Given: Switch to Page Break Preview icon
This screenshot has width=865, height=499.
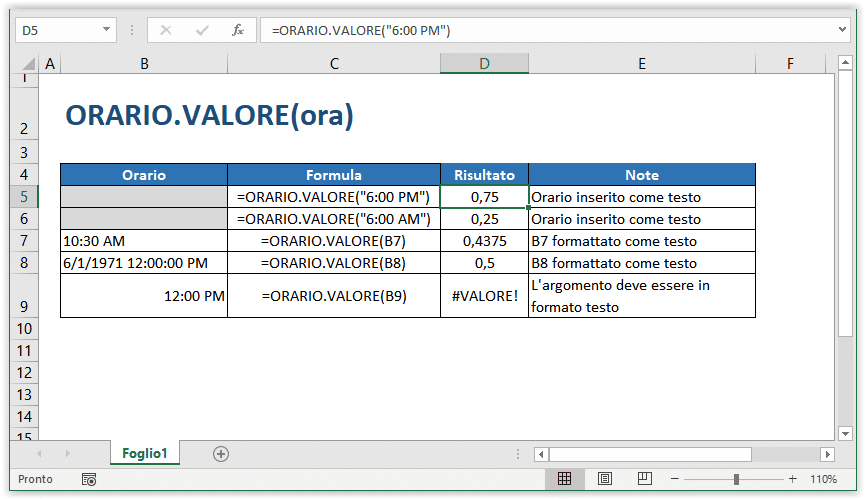Looking at the screenshot, I should point(644,479).
